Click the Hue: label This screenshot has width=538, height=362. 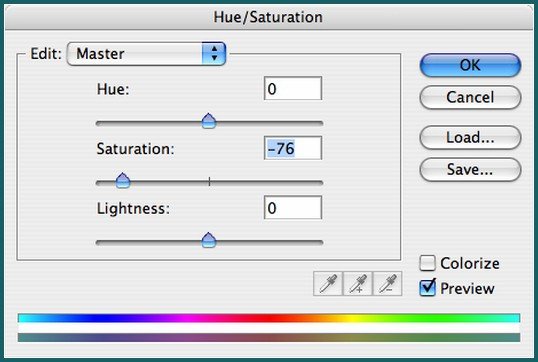pos(113,89)
